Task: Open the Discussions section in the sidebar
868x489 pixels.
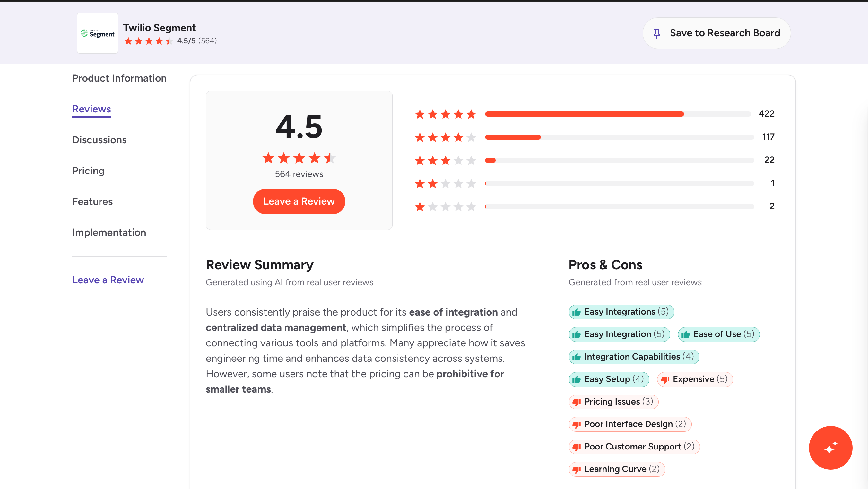Action: coord(100,140)
